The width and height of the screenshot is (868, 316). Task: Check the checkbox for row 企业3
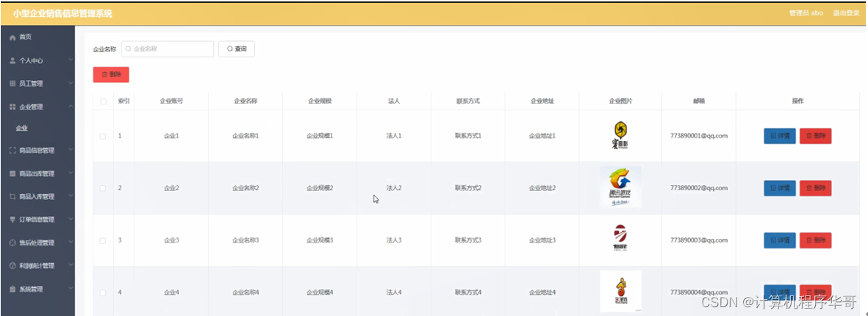pyautogui.click(x=103, y=240)
